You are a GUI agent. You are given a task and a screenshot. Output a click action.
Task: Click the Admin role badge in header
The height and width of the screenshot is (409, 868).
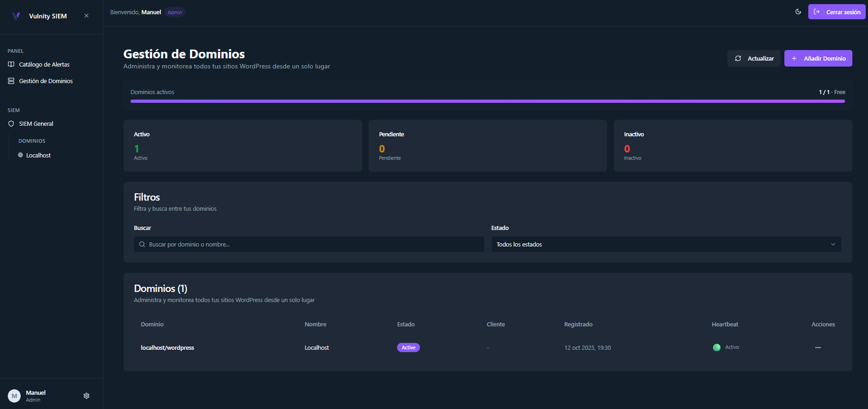click(175, 12)
